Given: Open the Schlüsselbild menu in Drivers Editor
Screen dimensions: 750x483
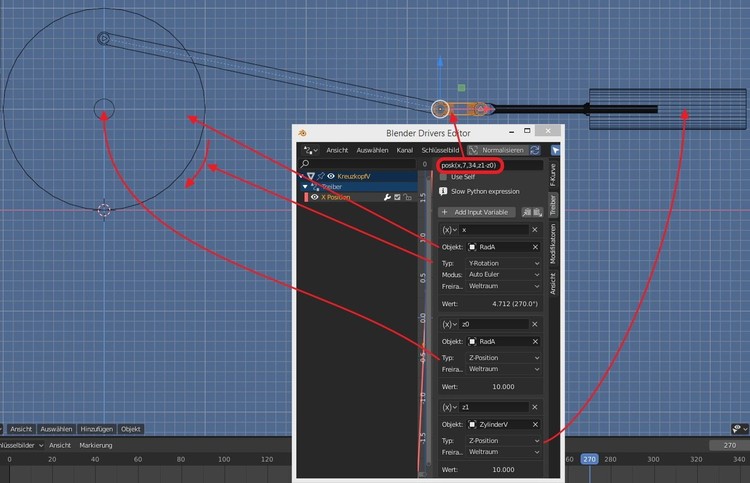Looking at the screenshot, I should [440, 150].
